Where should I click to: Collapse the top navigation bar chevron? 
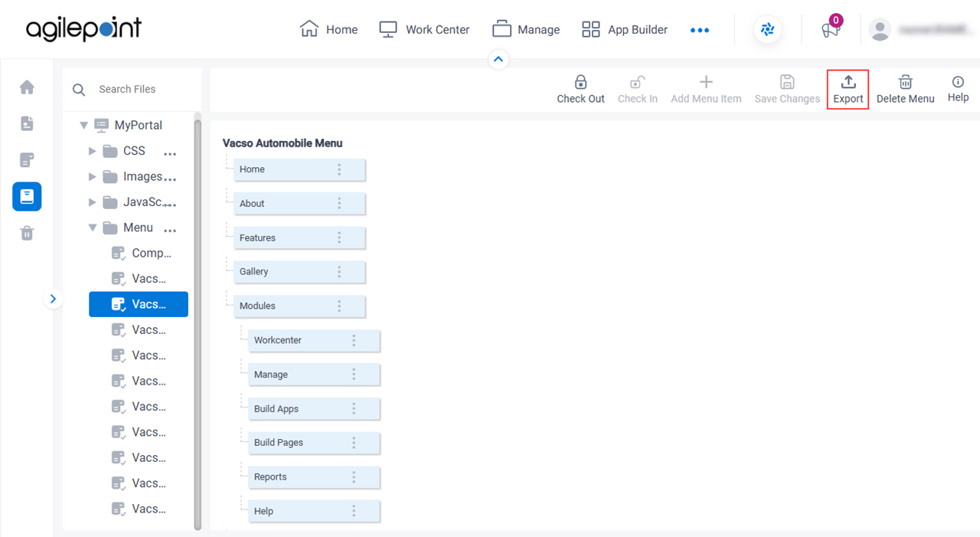pos(498,59)
